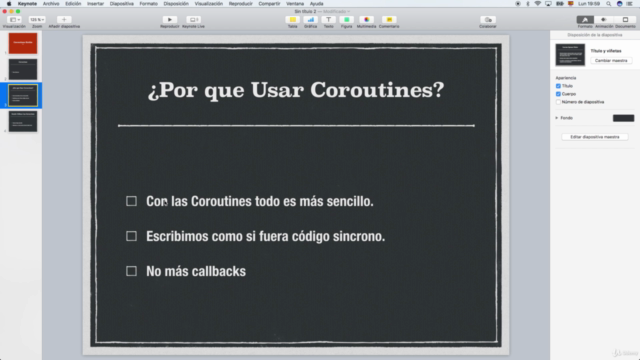Click Añadir diapositiva plus button
The image size is (640, 360).
coord(64,20)
